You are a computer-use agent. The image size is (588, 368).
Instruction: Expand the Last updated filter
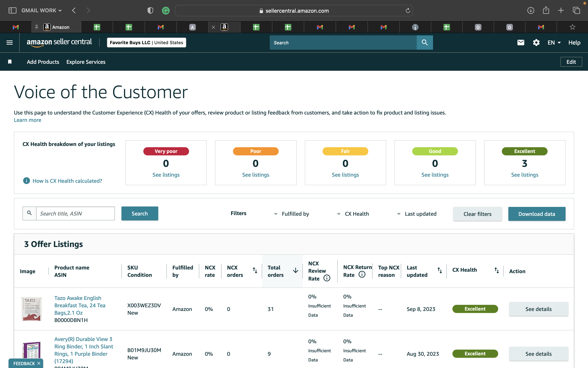coord(417,214)
